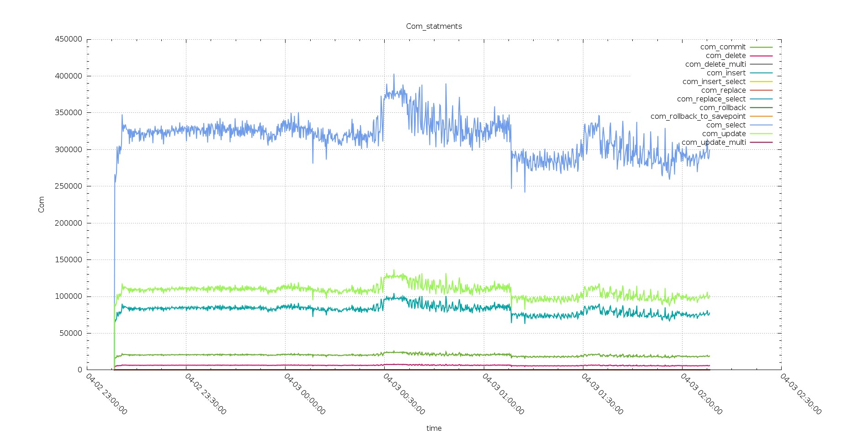The height and width of the screenshot is (434, 868).
Task: Click the 04-02 23:00:00 time axis label
Action: coord(106,394)
